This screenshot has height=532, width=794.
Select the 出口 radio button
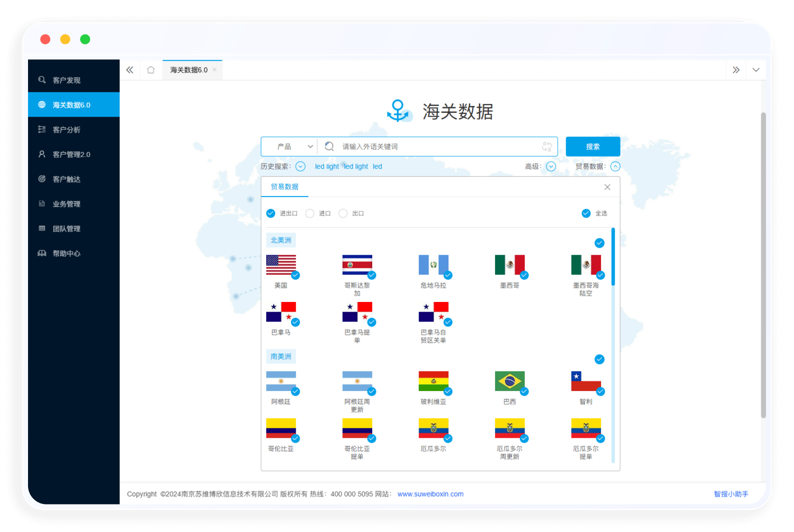(x=343, y=213)
